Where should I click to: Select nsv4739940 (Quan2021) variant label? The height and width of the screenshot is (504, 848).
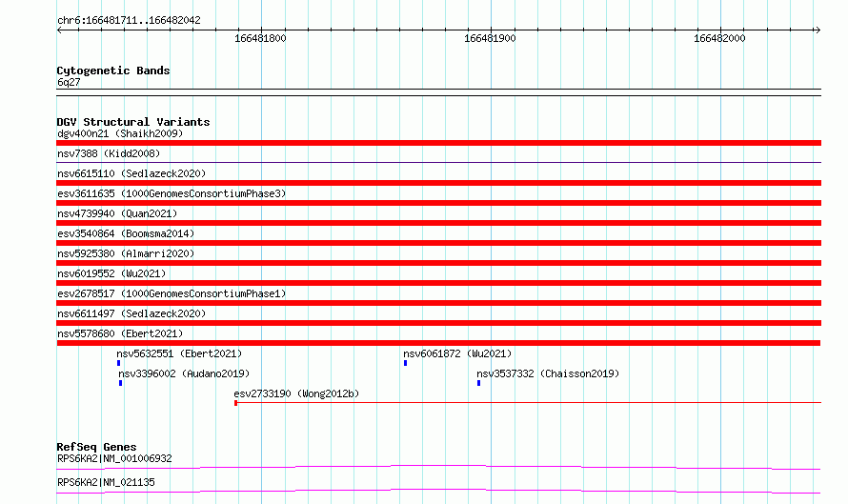click(x=117, y=213)
